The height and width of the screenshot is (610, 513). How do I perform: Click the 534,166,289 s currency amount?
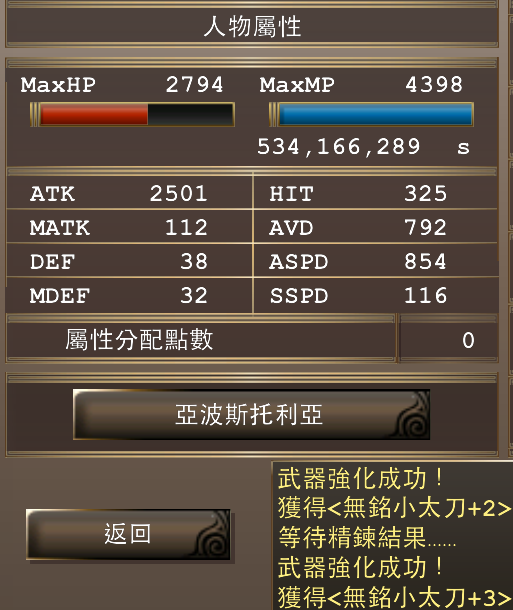(x=363, y=147)
